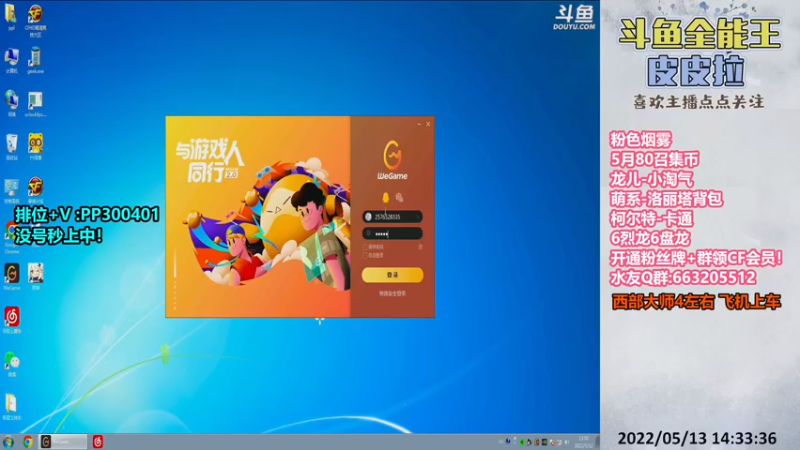Viewport: 800px width, 450px height.
Task: Open the soft keyboard icon beside remember password
Action: [420, 247]
